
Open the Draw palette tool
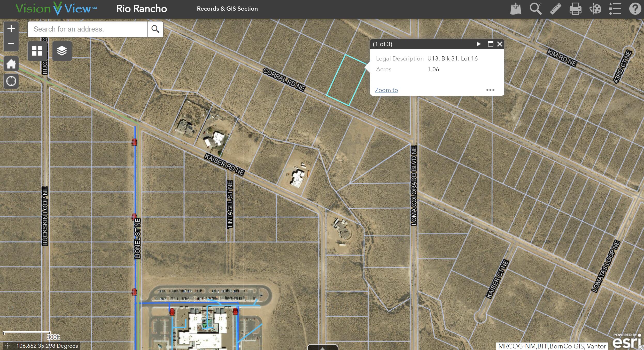click(595, 9)
